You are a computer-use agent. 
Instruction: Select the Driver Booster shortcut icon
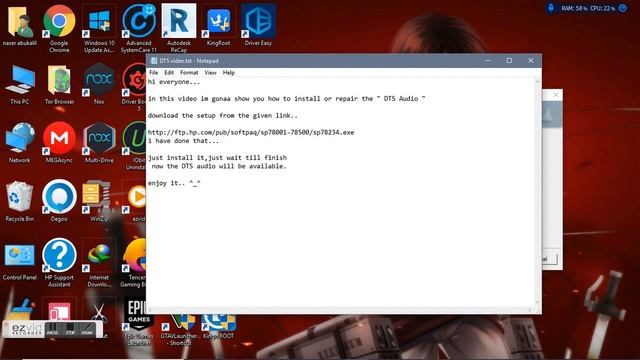click(134, 87)
